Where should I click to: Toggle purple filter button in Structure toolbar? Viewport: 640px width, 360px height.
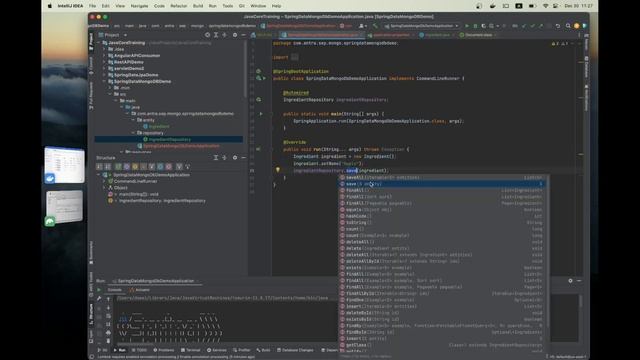[127, 167]
